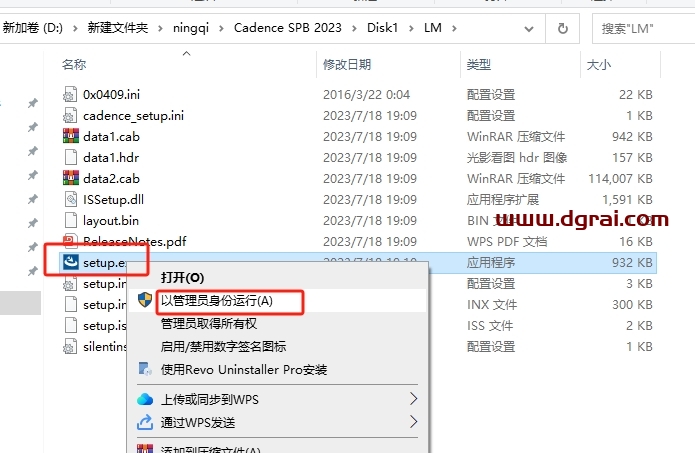Click size value 1,591 KB
This screenshot has width=695, height=453.
(627, 199)
